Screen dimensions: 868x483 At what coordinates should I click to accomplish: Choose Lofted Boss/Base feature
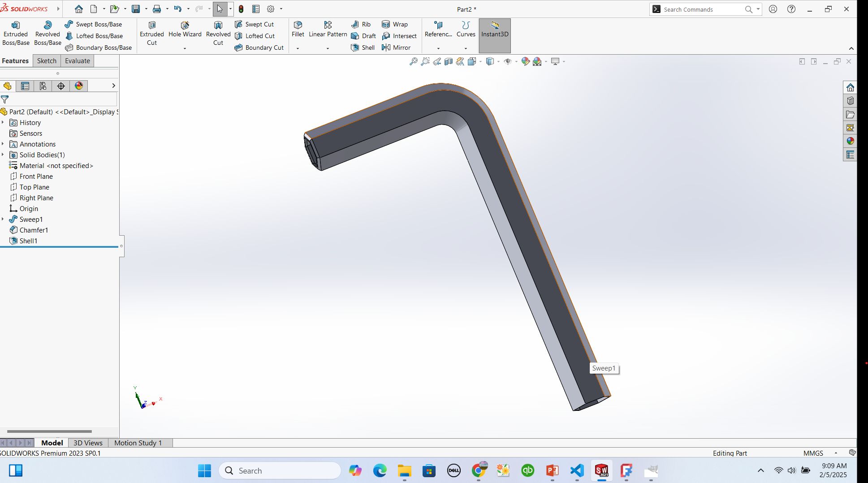pyautogui.click(x=94, y=36)
